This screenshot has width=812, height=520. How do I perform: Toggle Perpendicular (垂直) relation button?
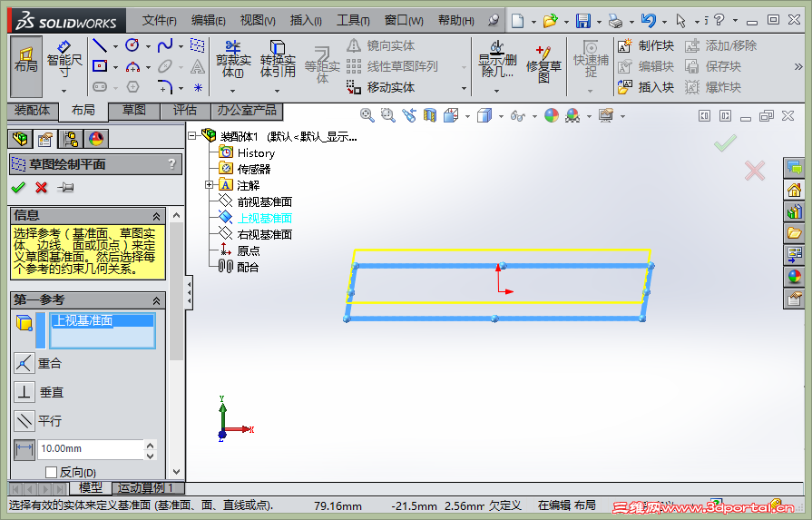(24, 392)
